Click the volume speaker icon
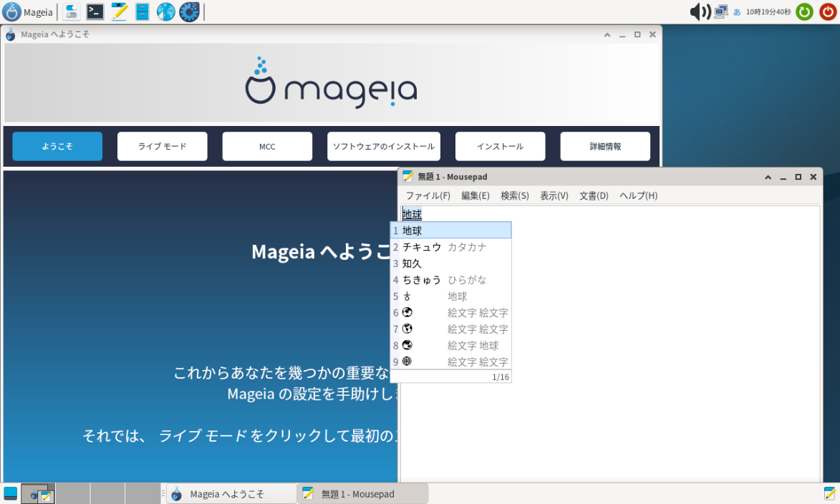Screen dimensions: 840x504 pos(699,11)
